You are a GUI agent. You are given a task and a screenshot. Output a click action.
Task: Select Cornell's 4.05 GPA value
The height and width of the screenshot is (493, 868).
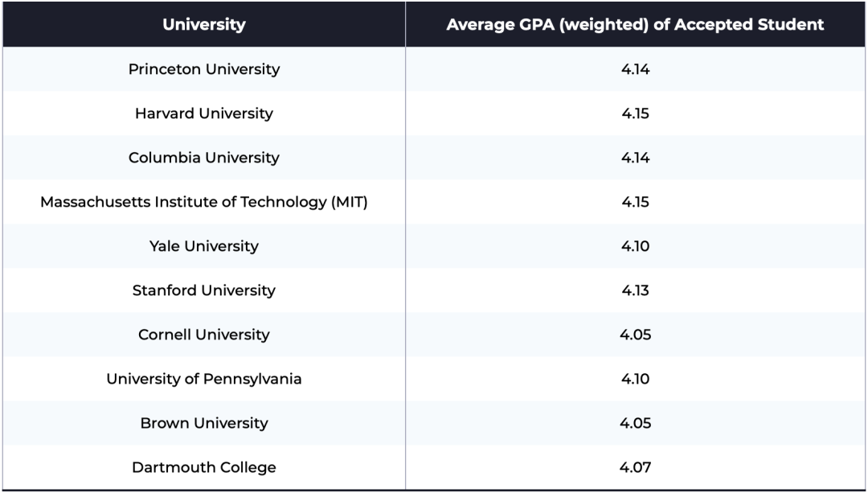point(635,335)
